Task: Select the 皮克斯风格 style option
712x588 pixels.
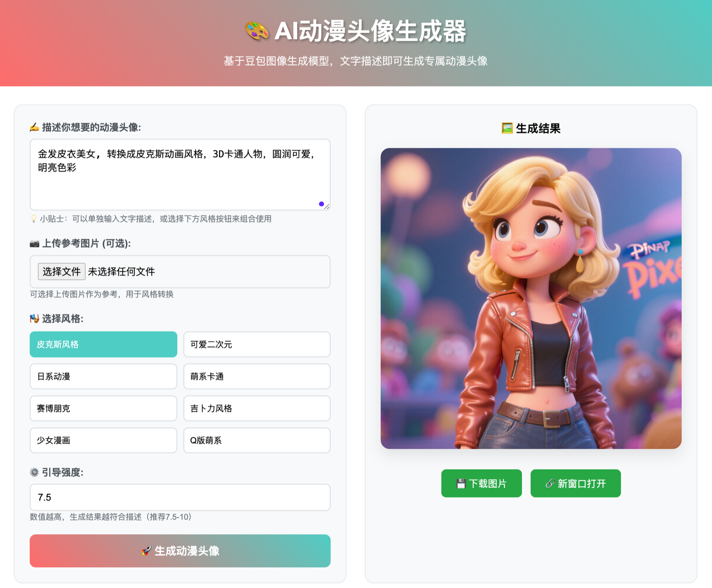Action: [104, 344]
